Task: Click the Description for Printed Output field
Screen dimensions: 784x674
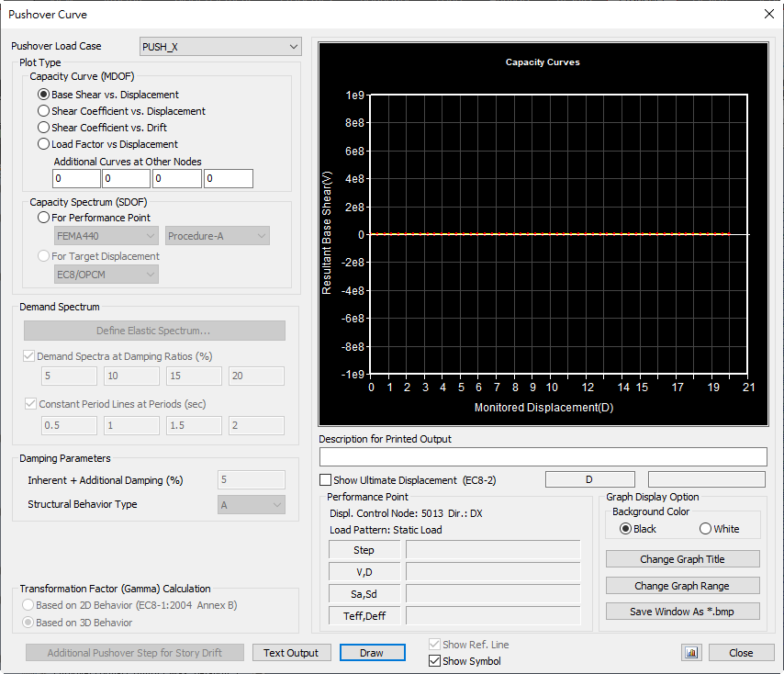Action: (x=543, y=456)
